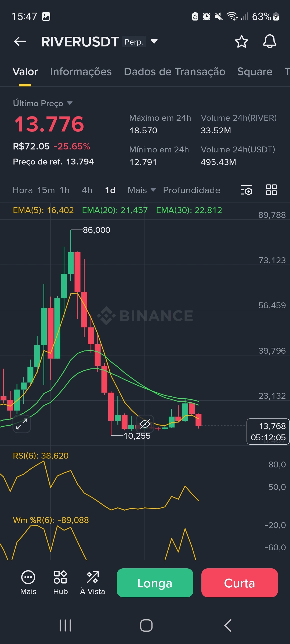
Task: Tap the RIVERUSDT title text
Action: [80, 42]
